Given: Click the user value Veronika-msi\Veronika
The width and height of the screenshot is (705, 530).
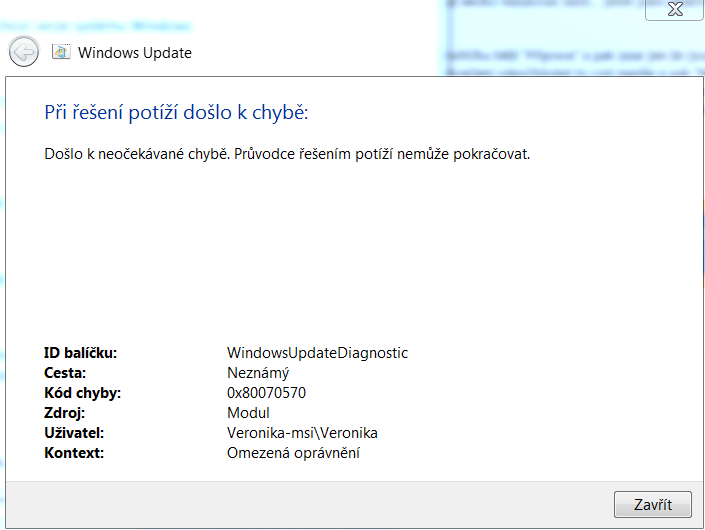Looking at the screenshot, I should point(302,433).
